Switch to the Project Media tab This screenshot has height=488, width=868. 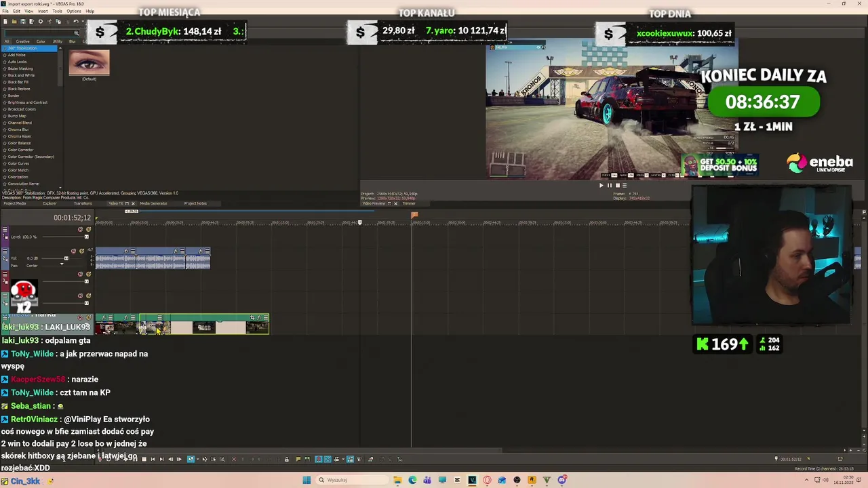[x=15, y=203]
